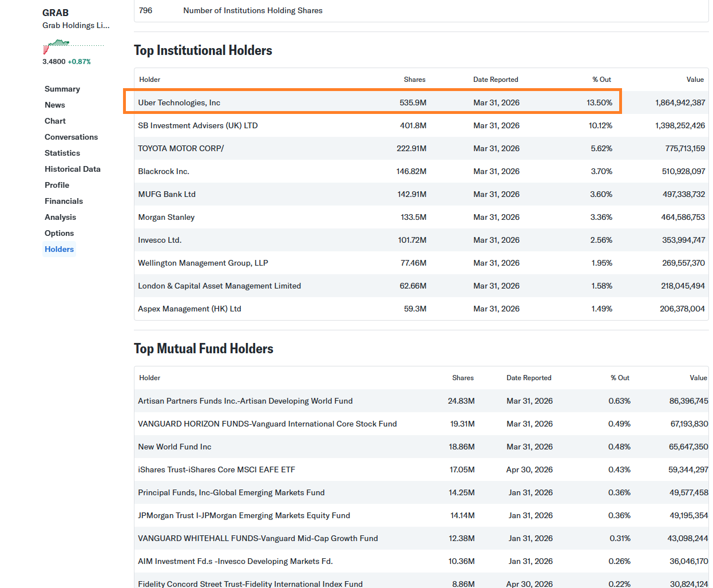Click the GRAB ticker symbol heading

pos(56,13)
